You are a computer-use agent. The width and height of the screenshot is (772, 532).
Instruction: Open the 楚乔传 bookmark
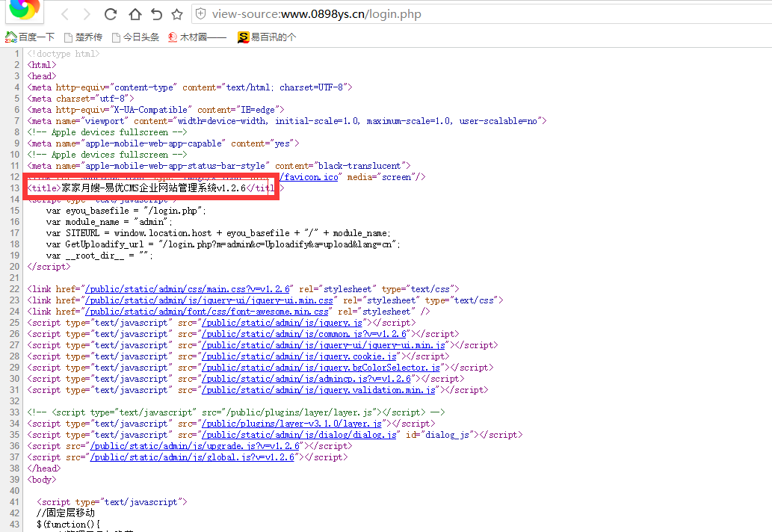click(x=82, y=37)
